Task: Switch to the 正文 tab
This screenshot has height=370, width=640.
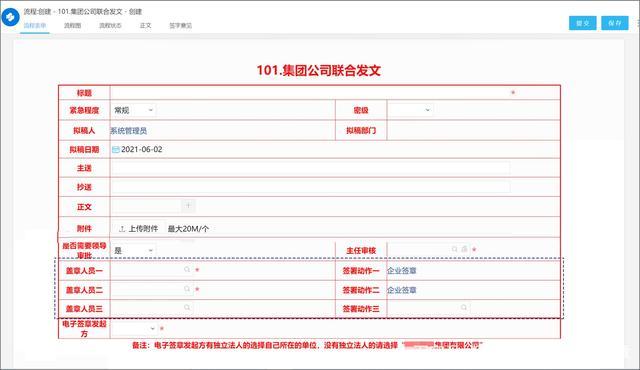Action: [x=145, y=25]
